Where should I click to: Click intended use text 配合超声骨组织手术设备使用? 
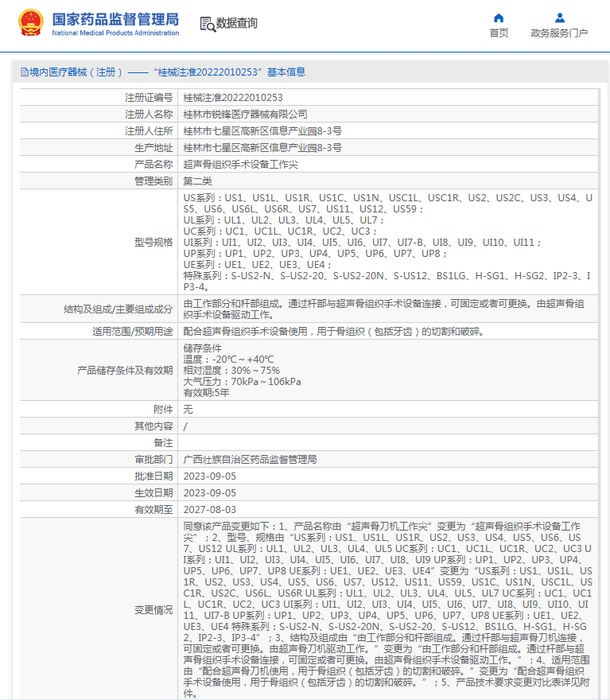(334, 332)
